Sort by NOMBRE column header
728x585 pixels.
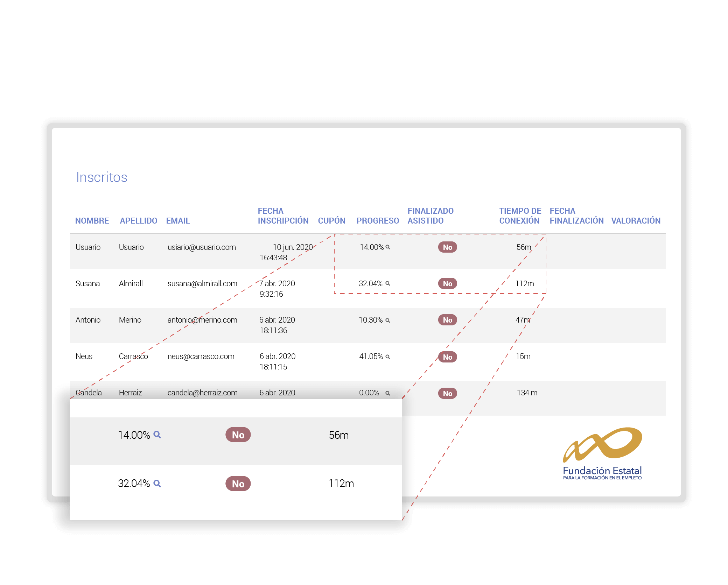pos(92,221)
